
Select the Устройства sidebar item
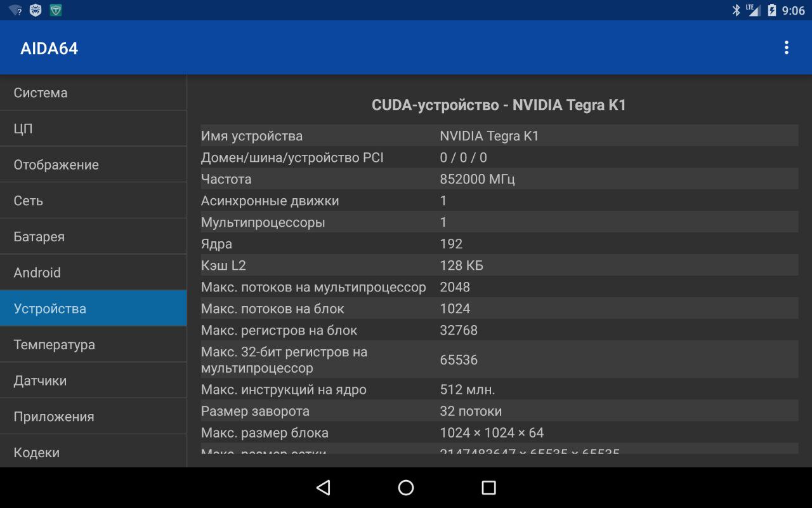93,309
